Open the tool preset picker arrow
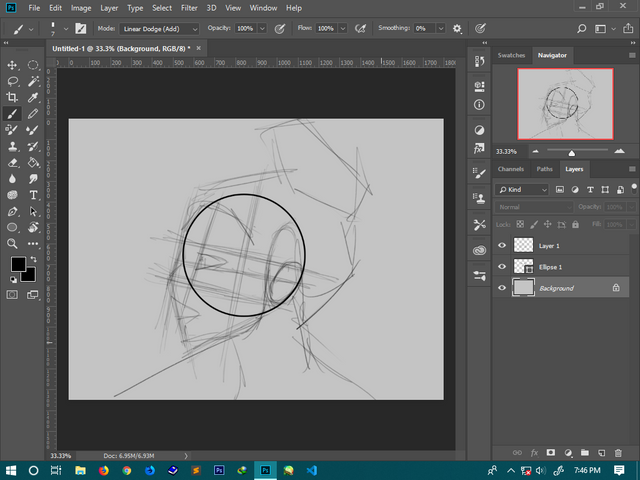Viewport: 640px width, 480px height. tap(31, 29)
